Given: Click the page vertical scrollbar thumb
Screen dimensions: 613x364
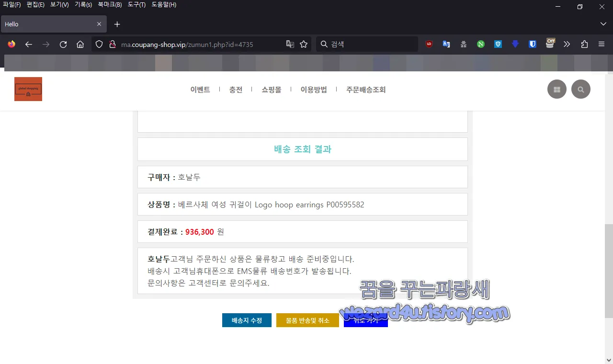Looking at the screenshot, I should point(609,271).
